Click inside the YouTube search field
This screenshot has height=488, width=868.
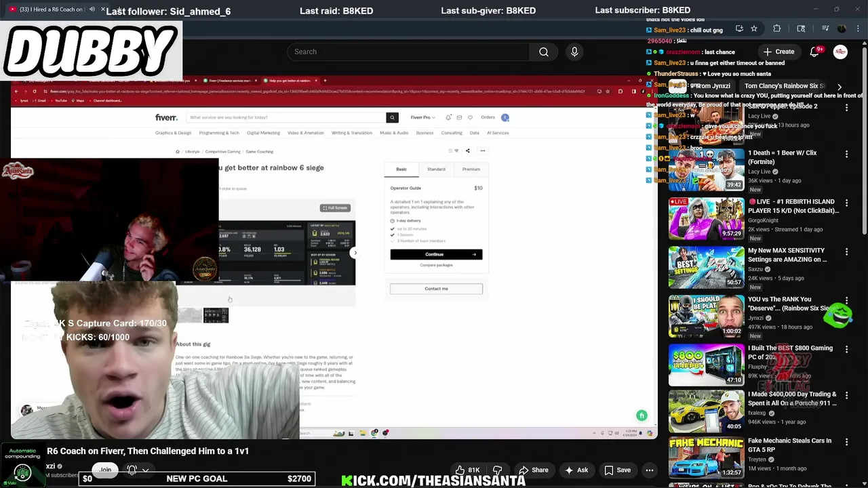pos(408,52)
